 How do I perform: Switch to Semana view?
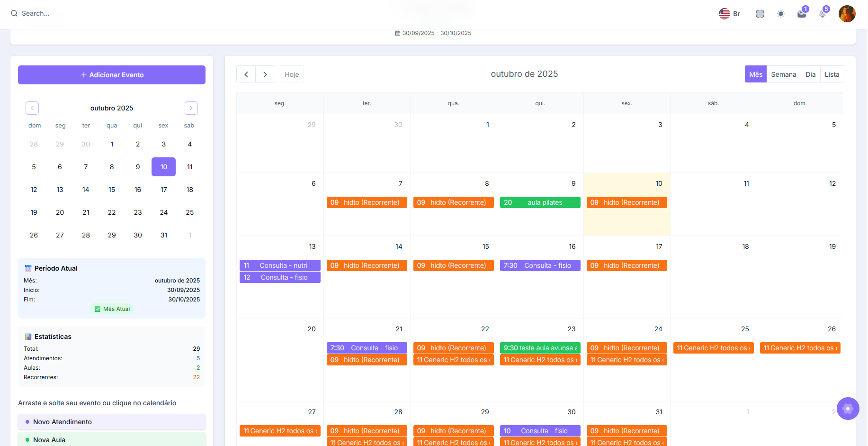tap(783, 74)
